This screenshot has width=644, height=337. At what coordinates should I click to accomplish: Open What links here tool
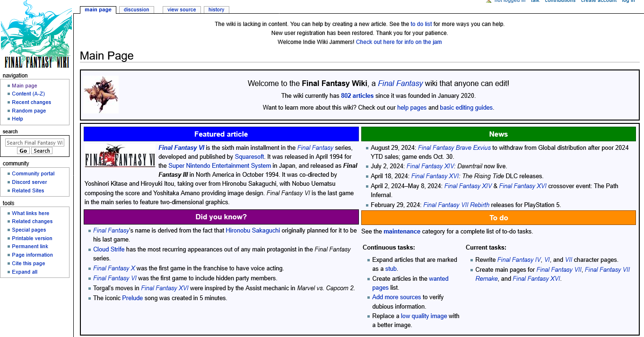coord(31,213)
